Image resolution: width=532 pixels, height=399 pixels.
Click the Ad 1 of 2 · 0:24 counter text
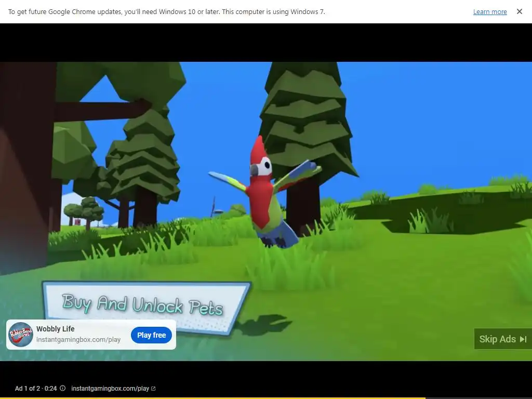[36, 389]
